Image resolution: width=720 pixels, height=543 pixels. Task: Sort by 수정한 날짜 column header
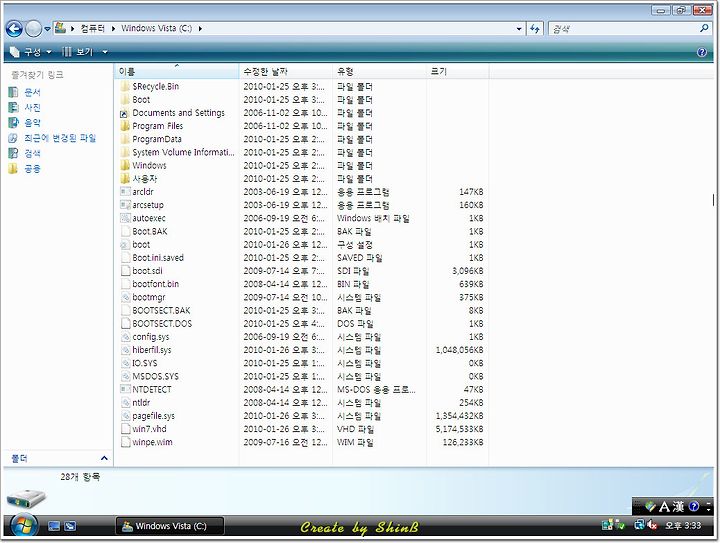286,71
